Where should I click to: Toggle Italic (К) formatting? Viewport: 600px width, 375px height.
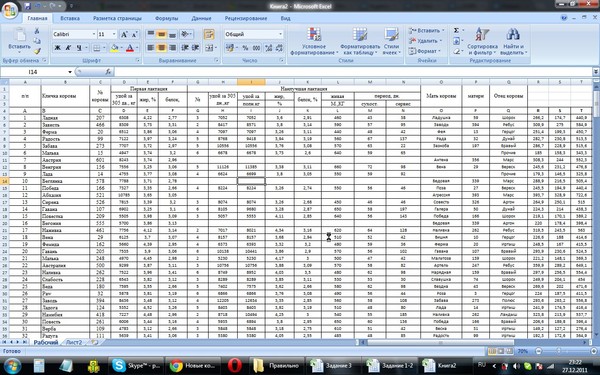click(68, 48)
